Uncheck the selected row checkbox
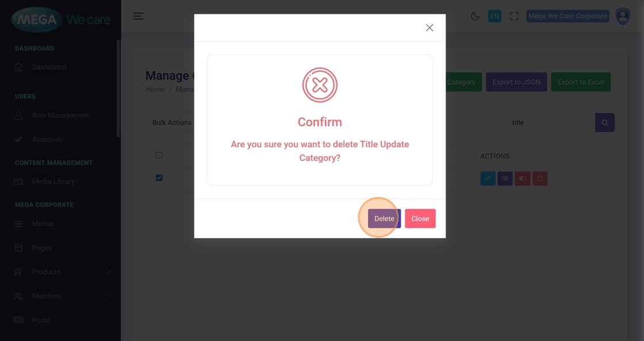 [159, 178]
